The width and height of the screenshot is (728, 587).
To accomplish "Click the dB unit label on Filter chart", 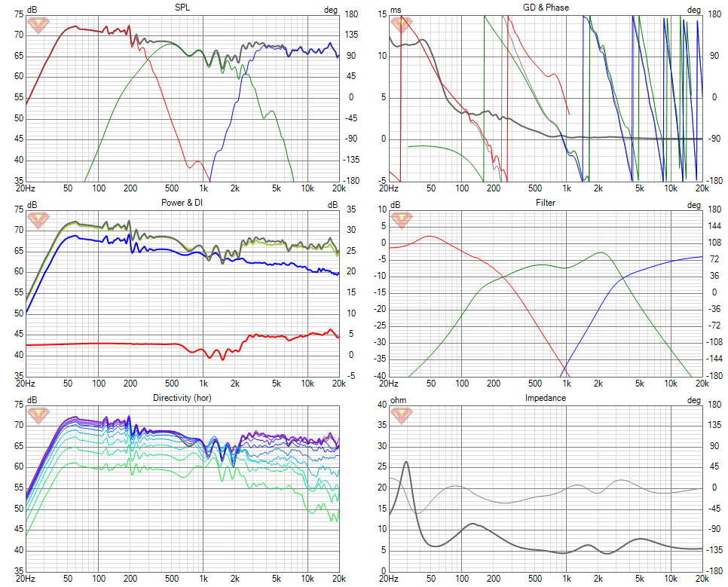I will pos(395,205).
